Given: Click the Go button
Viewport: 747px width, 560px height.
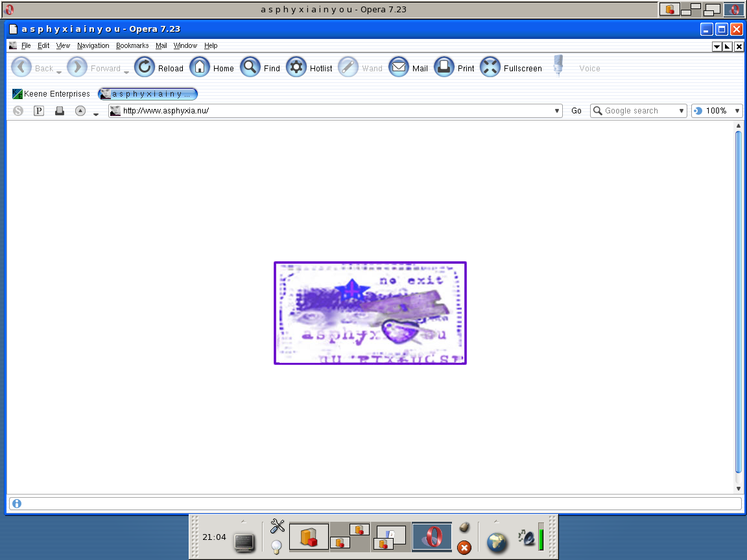Looking at the screenshot, I should point(576,111).
